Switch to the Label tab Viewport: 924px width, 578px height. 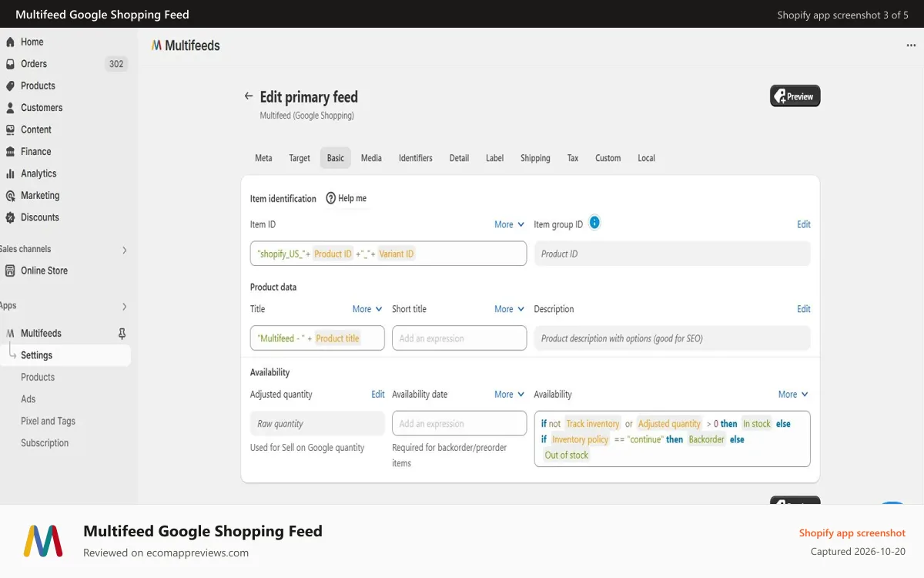494,158
